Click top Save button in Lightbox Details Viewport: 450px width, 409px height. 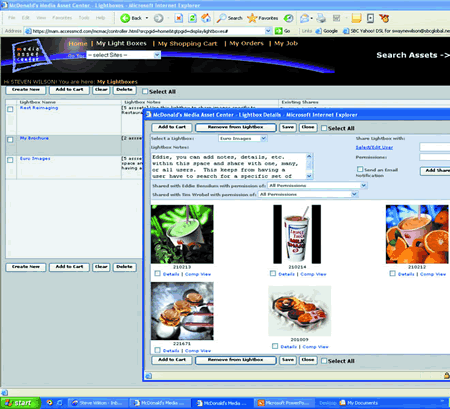(x=288, y=127)
